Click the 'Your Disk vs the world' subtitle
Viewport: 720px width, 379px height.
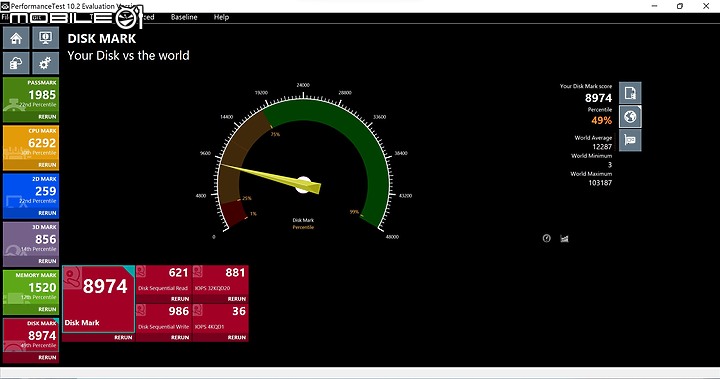[129, 56]
